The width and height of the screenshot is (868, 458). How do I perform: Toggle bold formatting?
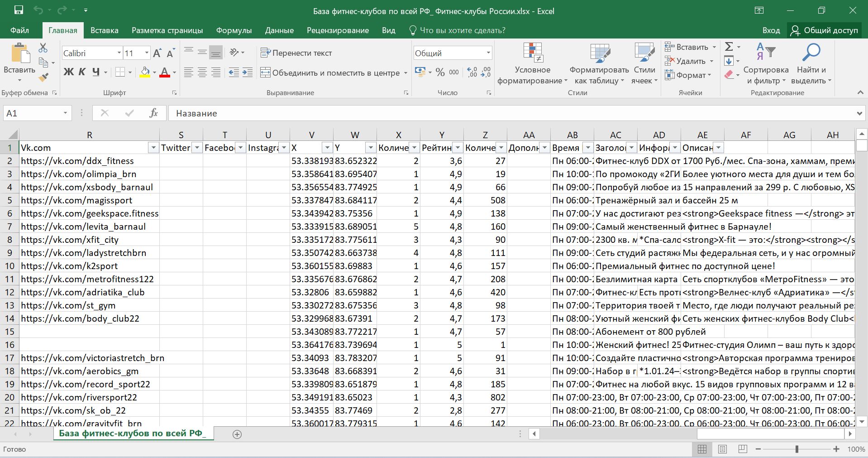pyautogui.click(x=68, y=72)
